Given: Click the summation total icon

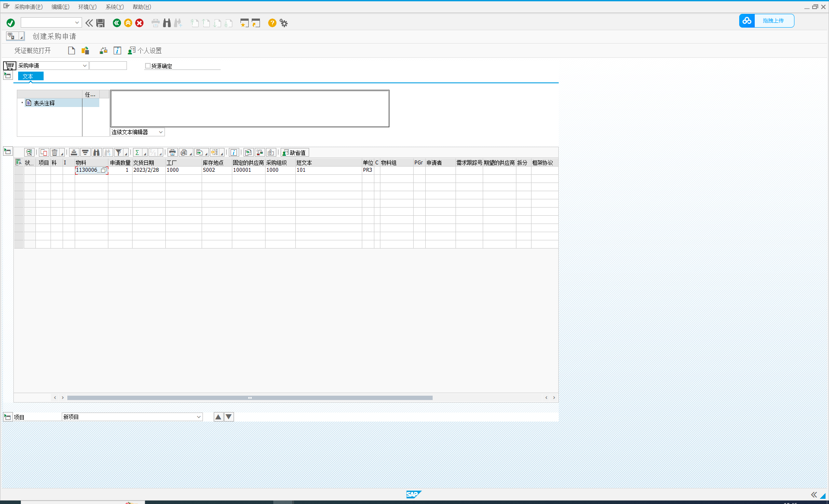Looking at the screenshot, I should [137, 152].
